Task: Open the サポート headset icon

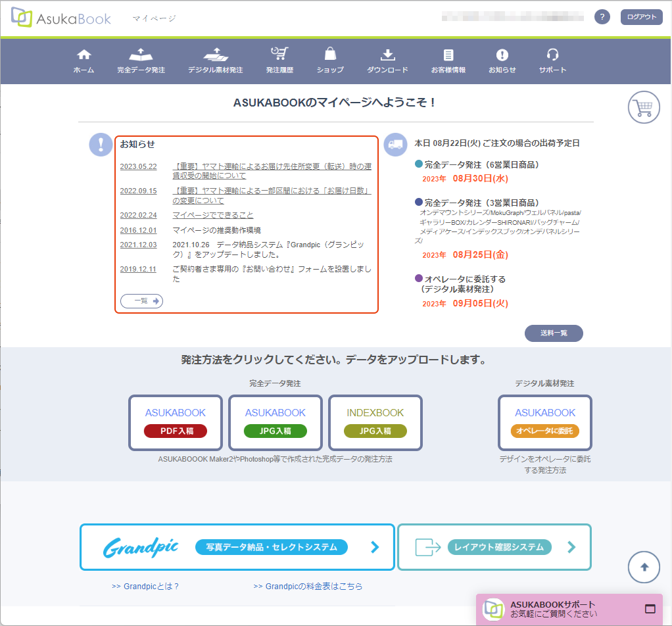Action: click(x=552, y=55)
